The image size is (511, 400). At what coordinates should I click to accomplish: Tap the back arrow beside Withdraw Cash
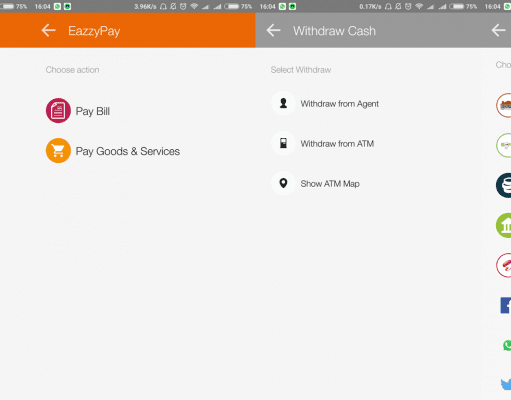(x=273, y=31)
